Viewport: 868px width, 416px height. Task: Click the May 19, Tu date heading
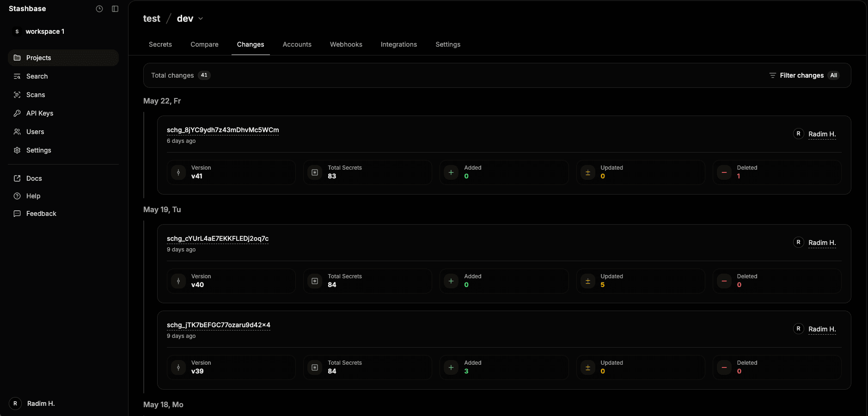coord(162,209)
